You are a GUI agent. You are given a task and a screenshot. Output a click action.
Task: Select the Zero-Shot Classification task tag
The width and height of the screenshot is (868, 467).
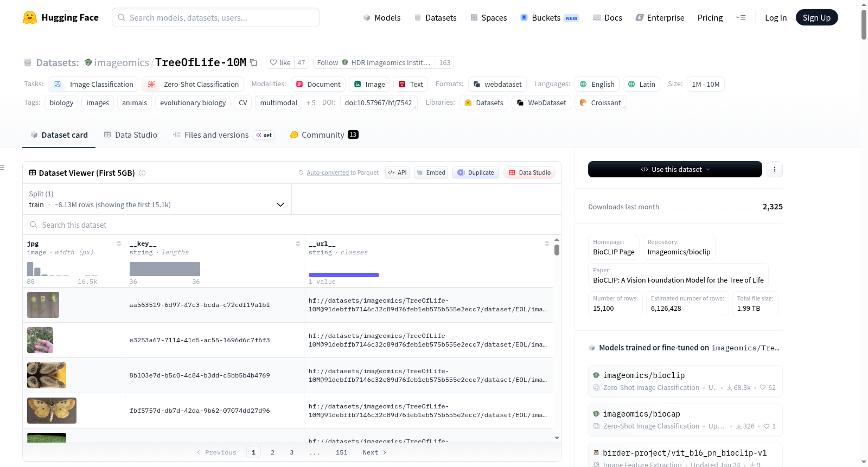193,84
